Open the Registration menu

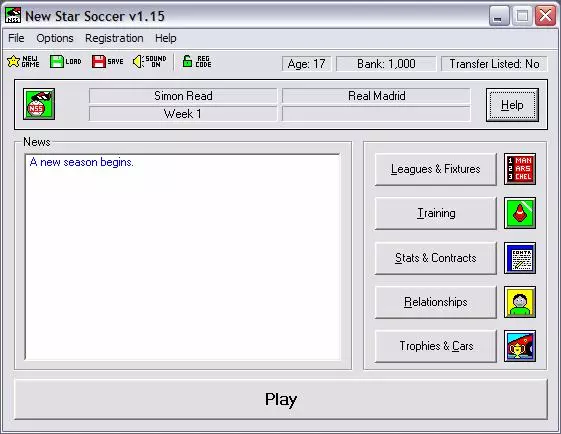click(114, 38)
